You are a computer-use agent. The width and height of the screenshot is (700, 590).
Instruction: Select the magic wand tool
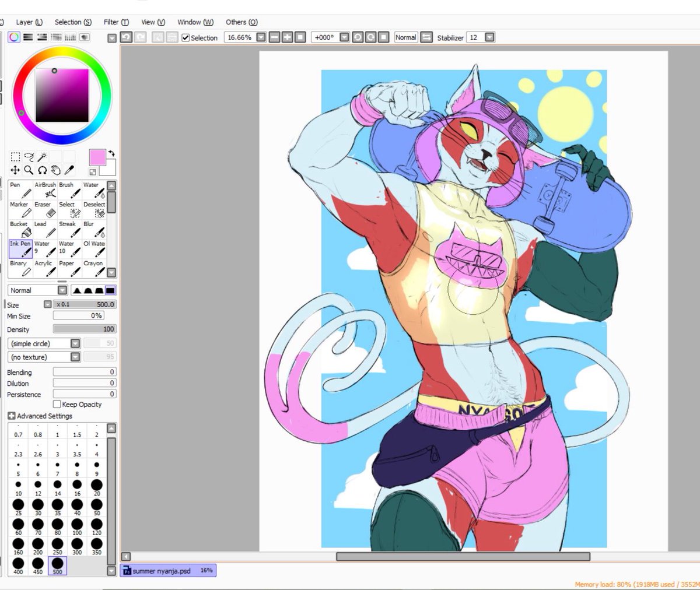[42, 156]
